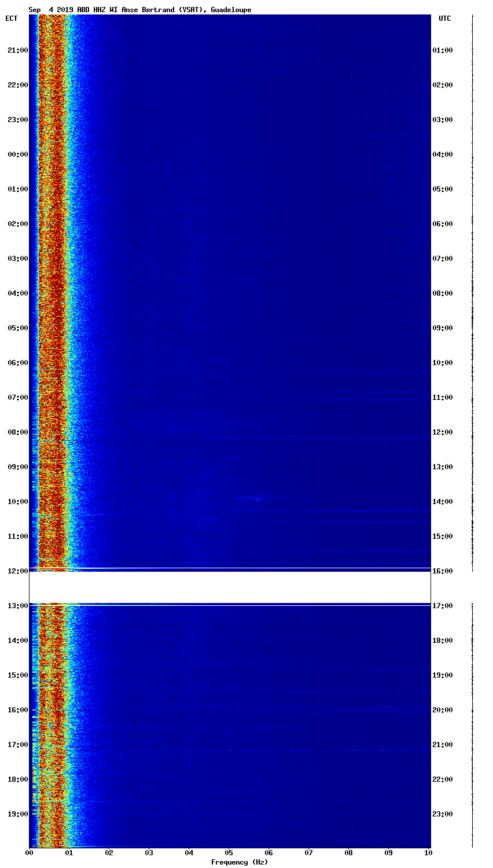Click the 09:00 label on ECT axis
Viewport: 493px width, 868px height.
(x=17, y=467)
